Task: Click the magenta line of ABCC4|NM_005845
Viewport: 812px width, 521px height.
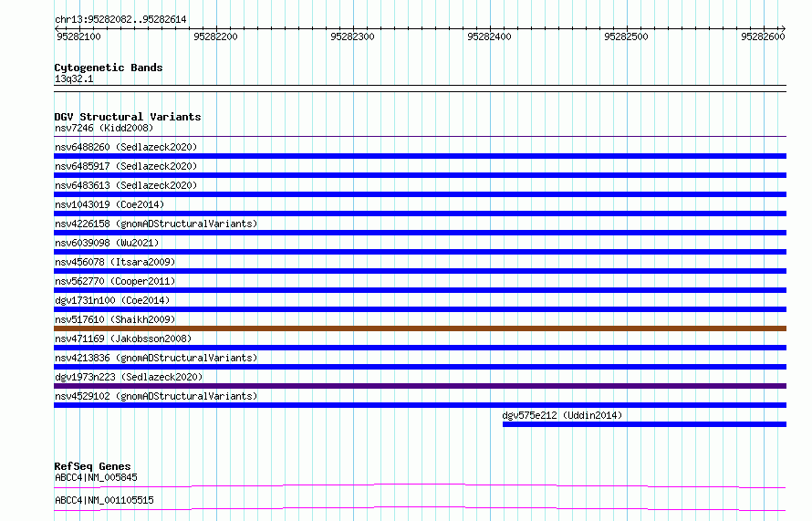Action: 420,485
